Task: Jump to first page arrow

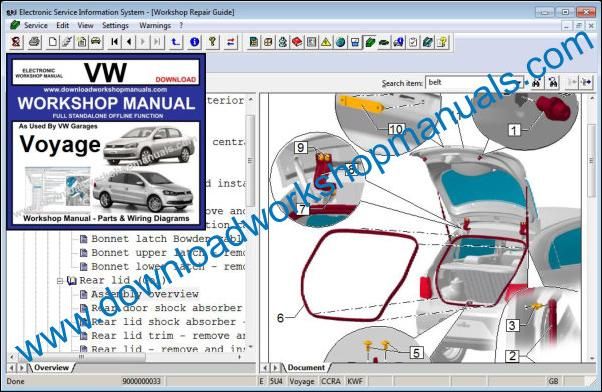Action: pyautogui.click(x=114, y=41)
